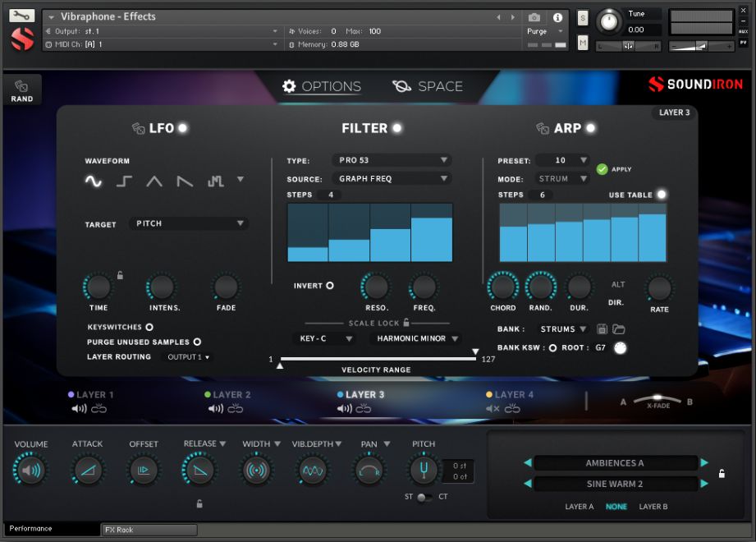Screen dimensions: 756x542
Task: Choose the triangle LFO waveform
Action: pos(153,181)
